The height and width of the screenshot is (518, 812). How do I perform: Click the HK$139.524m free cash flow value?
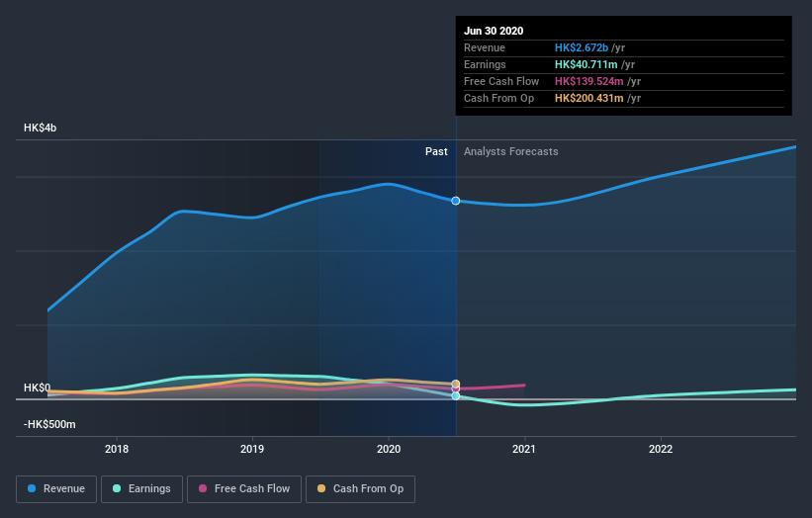[589, 81]
